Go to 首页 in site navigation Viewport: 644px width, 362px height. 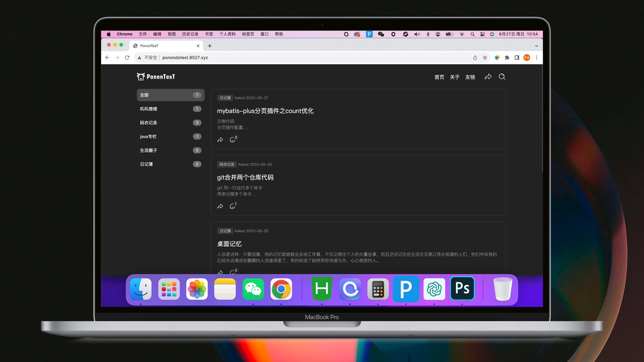tap(439, 77)
